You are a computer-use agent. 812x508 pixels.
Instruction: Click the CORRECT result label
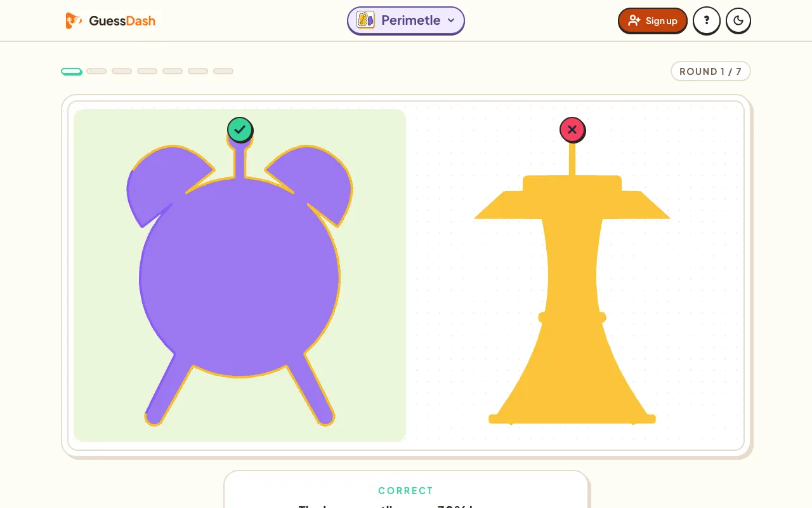coord(406,490)
